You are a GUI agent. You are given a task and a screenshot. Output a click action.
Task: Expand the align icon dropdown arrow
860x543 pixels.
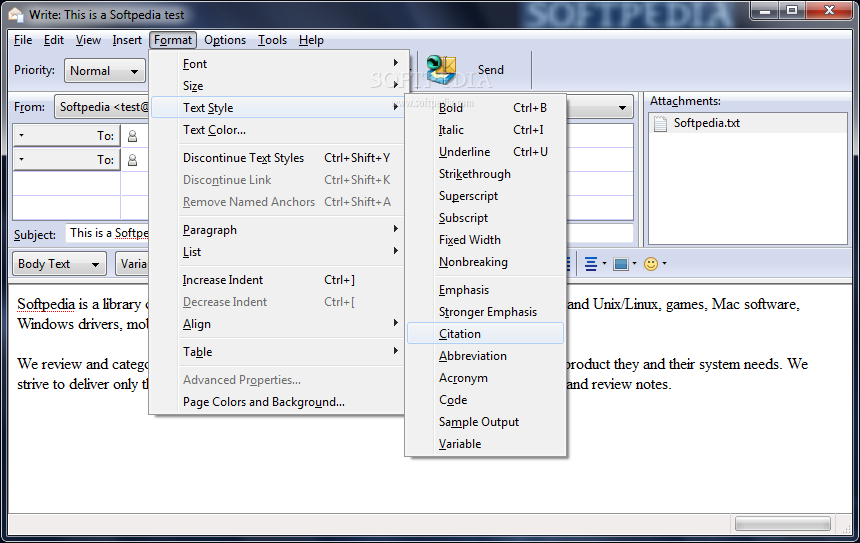[604, 263]
